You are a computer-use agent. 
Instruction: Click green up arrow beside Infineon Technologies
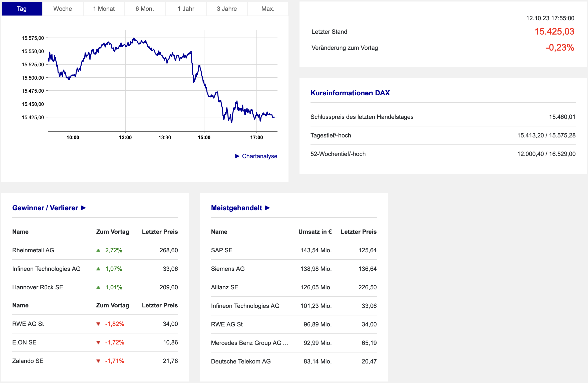pos(98,269)
